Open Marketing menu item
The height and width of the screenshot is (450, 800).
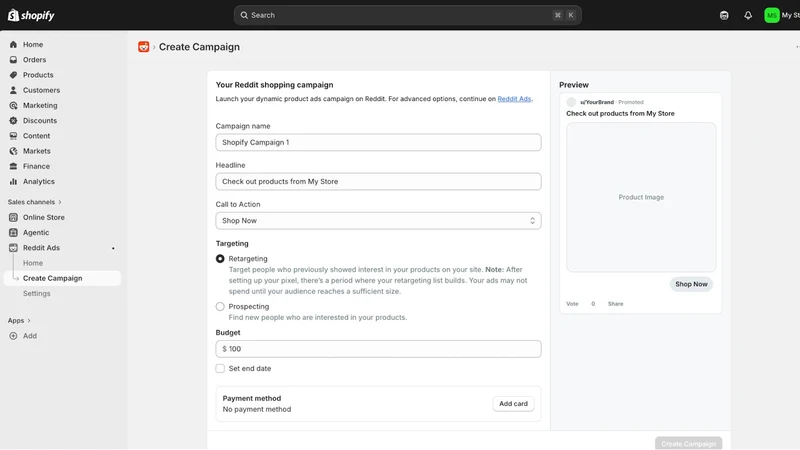coord(40,106)
